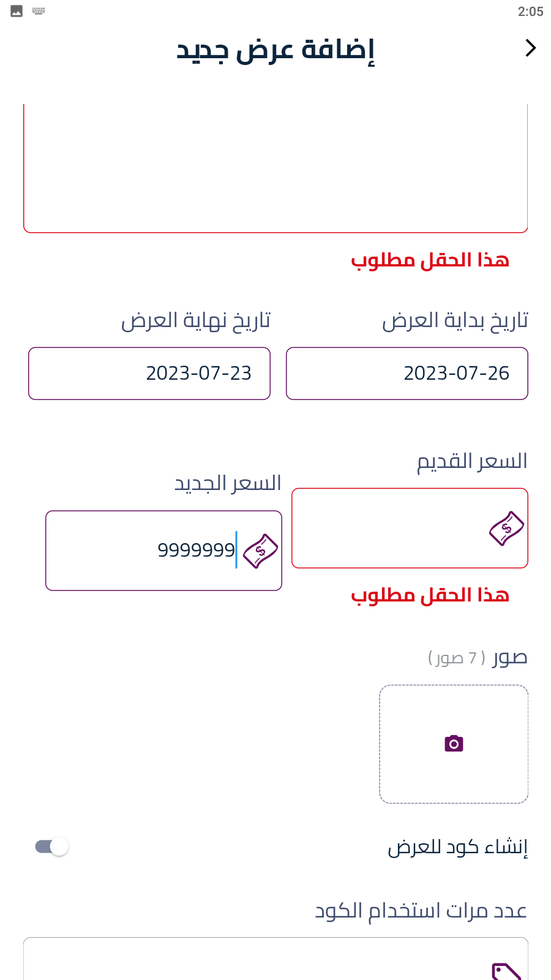Image resolution: width=551 pixels, height=980 pixels.
Task: Click the تاريخ نهاية العرض label
Action: point(196,320)
